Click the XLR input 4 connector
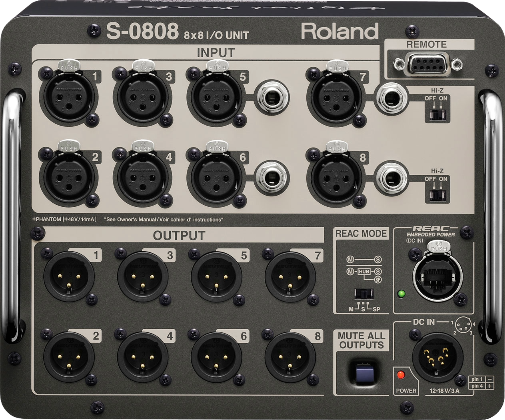Image resolution: width=505 pixels, height=420 pixels. tap(142, 176)
